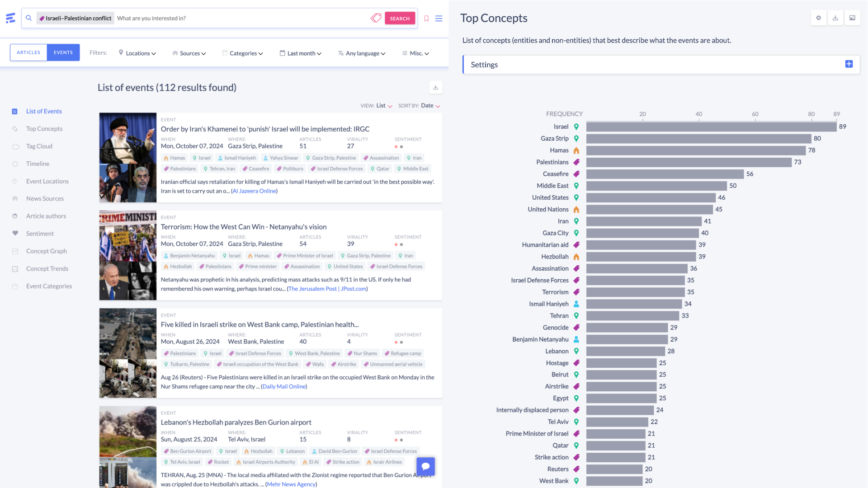Screen dimensions: 868x488
Task: Click the bookmark icon beside Search
Action: pos(426,19)
